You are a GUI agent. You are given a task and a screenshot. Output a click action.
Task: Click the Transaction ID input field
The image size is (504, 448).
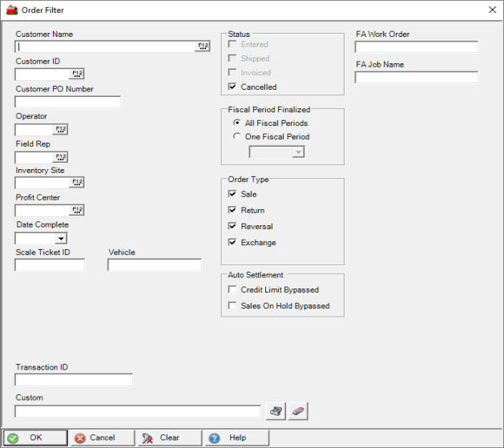click(74, 380)
